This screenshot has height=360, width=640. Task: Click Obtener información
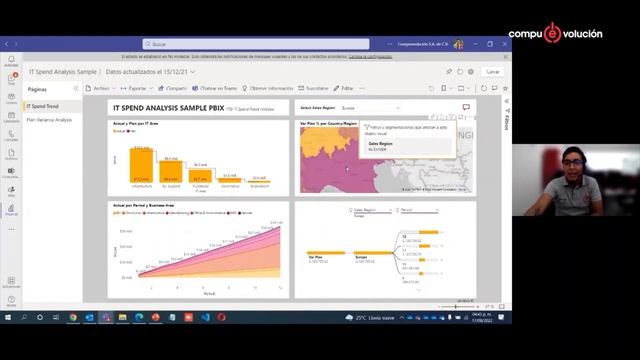coord(268,88)
